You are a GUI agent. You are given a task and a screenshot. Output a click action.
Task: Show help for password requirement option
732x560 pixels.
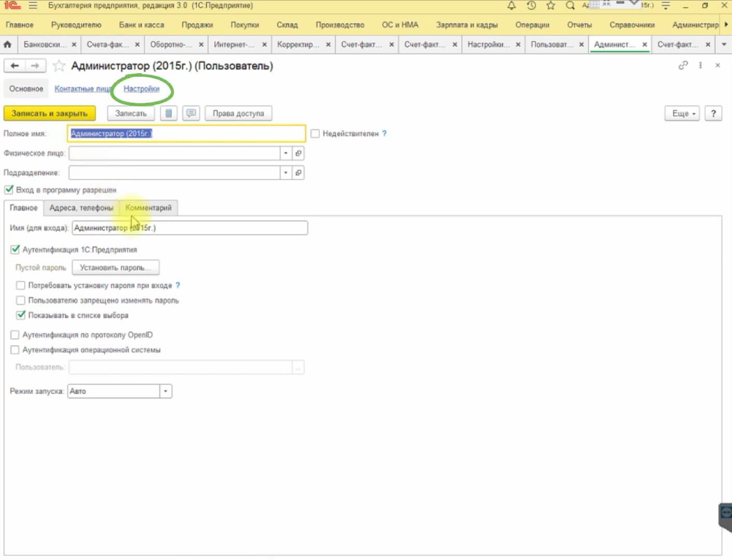[178, 285]
